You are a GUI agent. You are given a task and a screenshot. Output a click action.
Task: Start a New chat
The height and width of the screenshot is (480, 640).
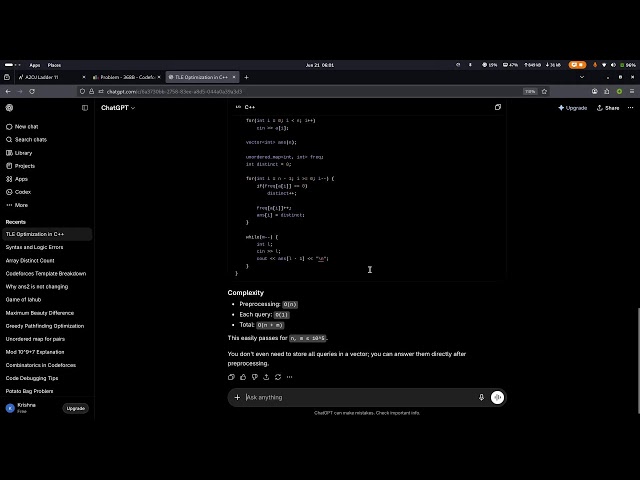(22, 127)
